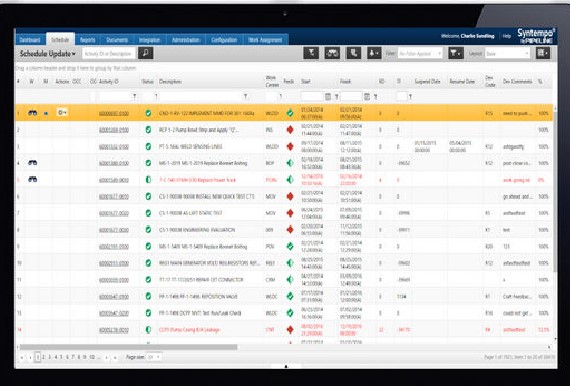Focus the Start date filter field
This screenshot has width=570, height=386.
point(312,97)
